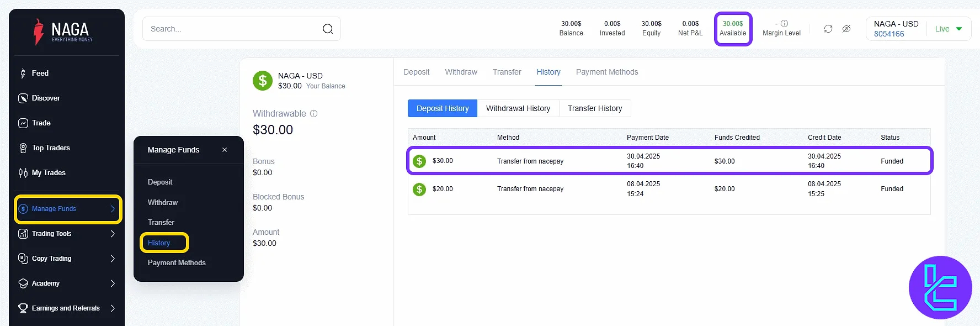This screenshot has height=326, width=980.
Task: Toggle hide balances eye icon
Action: point(846,29)
